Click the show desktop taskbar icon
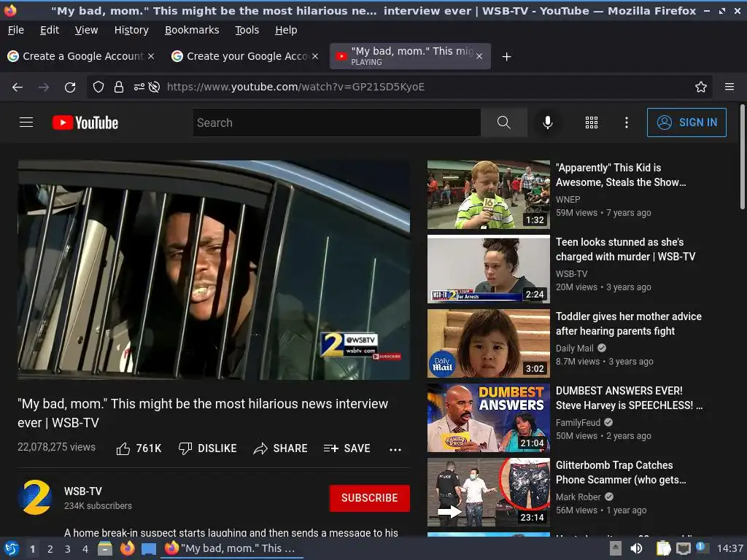The width and height of the screenshot is (747, 560). pos(149,548)
